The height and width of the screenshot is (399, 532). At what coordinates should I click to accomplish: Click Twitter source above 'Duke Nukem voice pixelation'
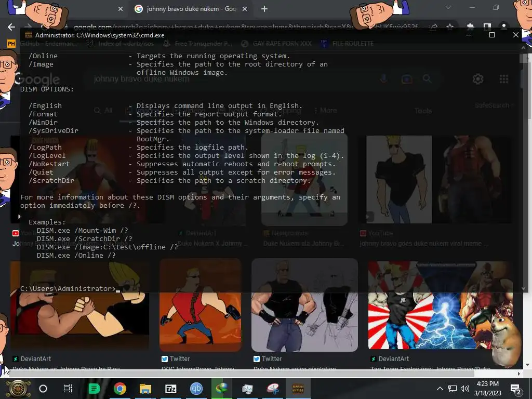click(x=268, y=359)
